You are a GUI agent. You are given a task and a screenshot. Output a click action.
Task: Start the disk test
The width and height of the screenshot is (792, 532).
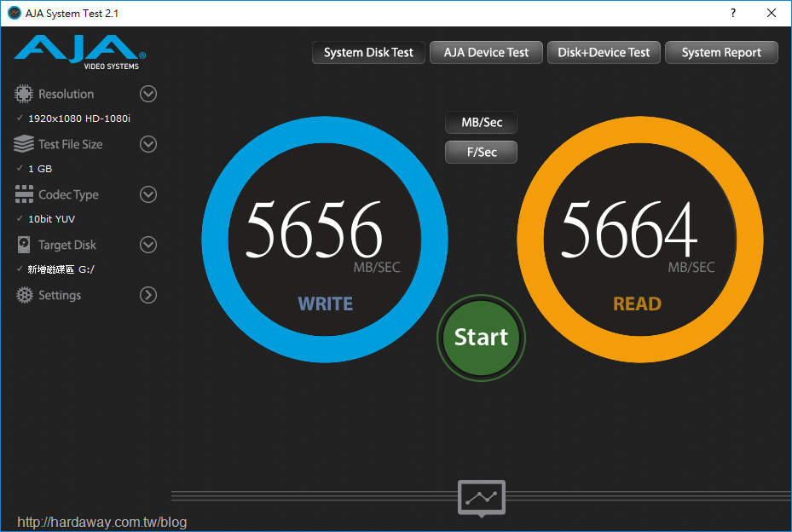[481, 338]
